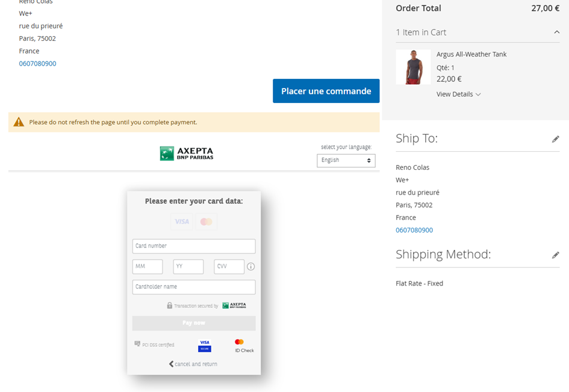
Task: Edit the Ship To address pencil icon
Action: pos(555,139)
